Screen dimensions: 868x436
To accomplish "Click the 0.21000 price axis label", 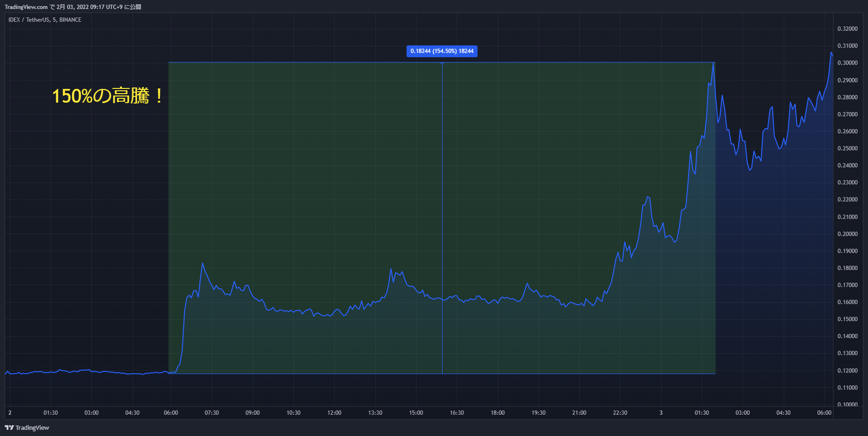I will click(848, 217).
